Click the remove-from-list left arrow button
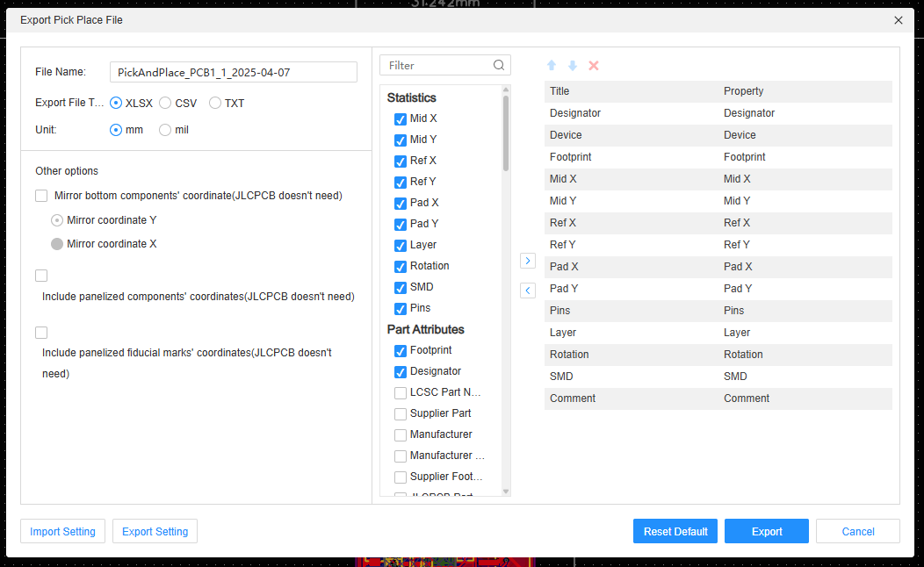Viewport: 924px width, 567px height. click(x=527, y=291)
